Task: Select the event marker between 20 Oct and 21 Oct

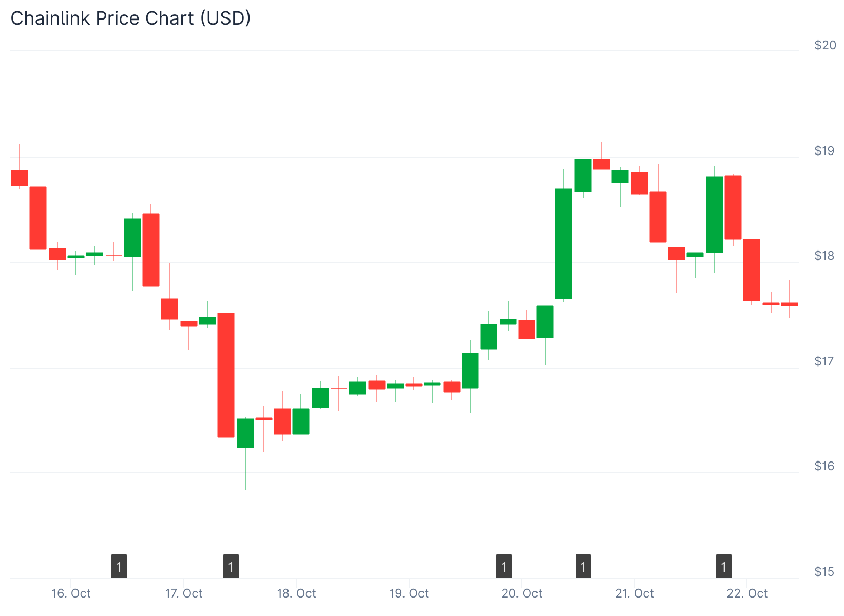Action: coord(583,566)
